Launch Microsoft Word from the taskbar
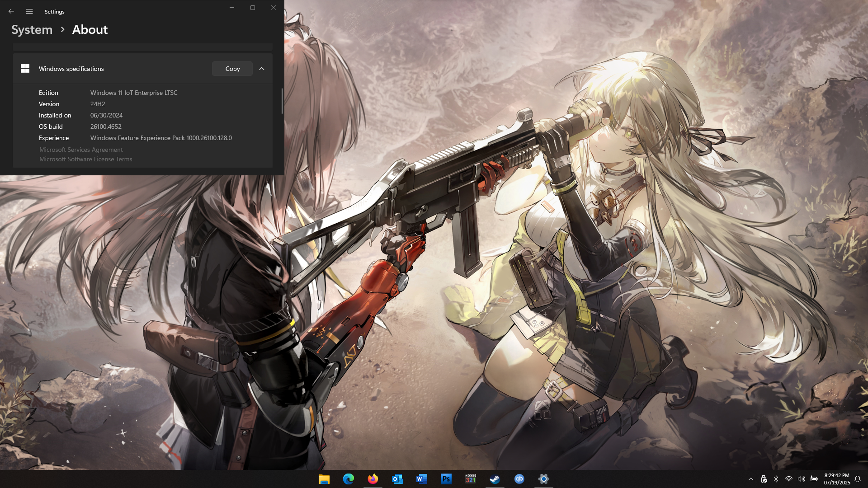Viewport: 868px width, 488px height. (422, 479)
